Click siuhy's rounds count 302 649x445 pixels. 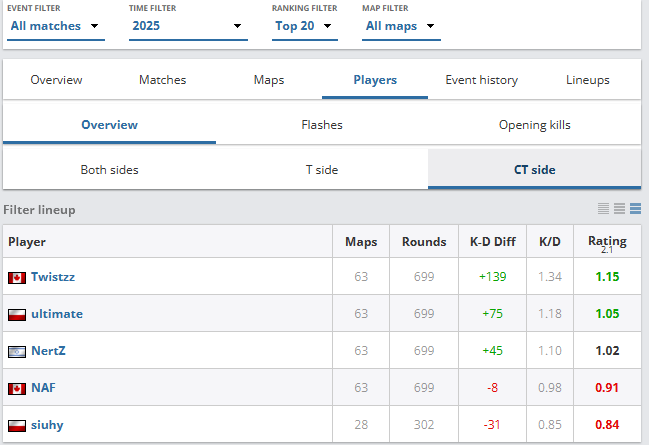tap(424, 425)
